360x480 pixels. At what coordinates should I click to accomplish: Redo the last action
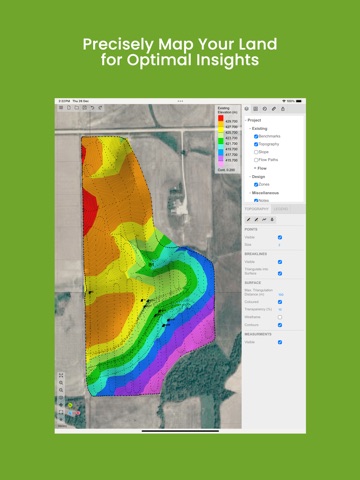pyautogui.click(x=100, y=108)
